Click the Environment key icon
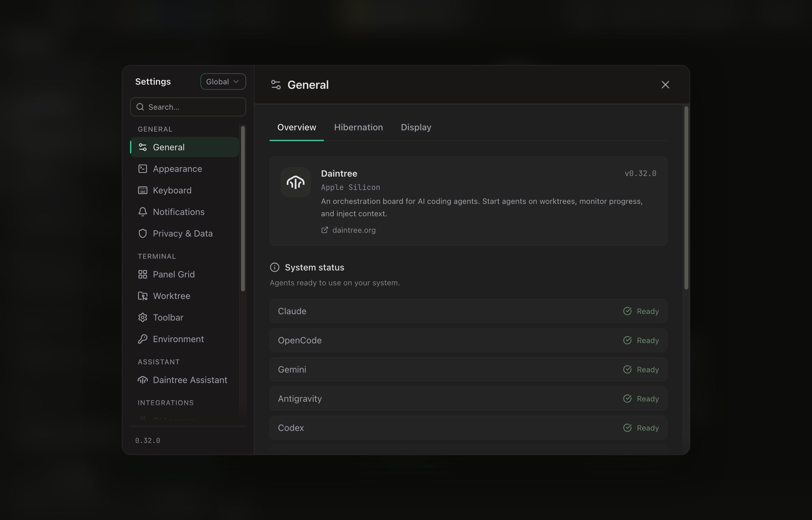Image resolution: width=812 pixels, height=520 pixels. [x=142, y=339]
